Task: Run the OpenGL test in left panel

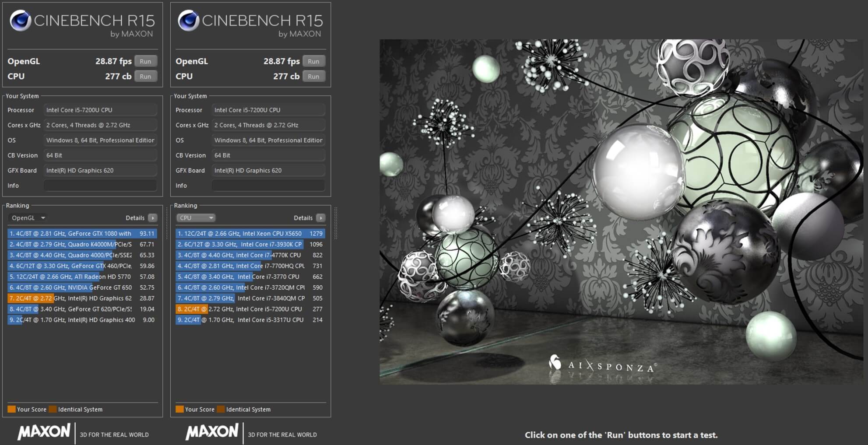Action: 145,61
